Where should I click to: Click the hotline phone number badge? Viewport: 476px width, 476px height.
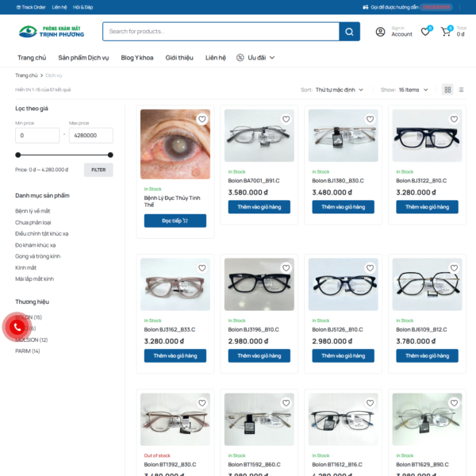[436, 7]
